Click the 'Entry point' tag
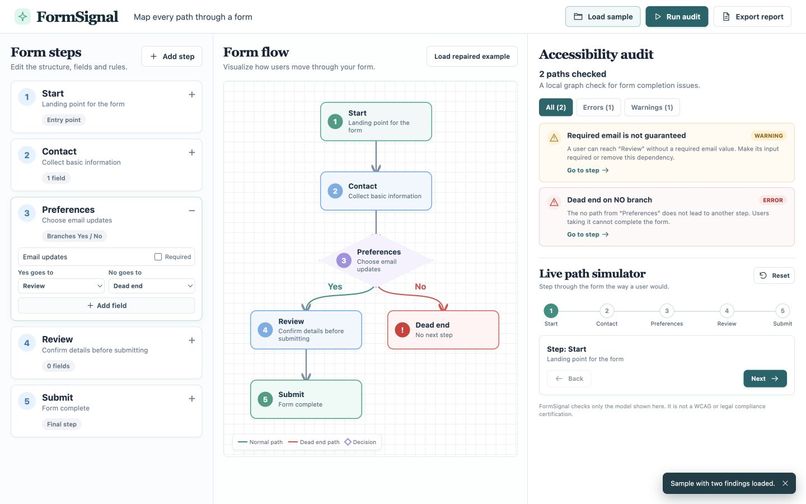This screenshot has height=504, width=806. 64,120
